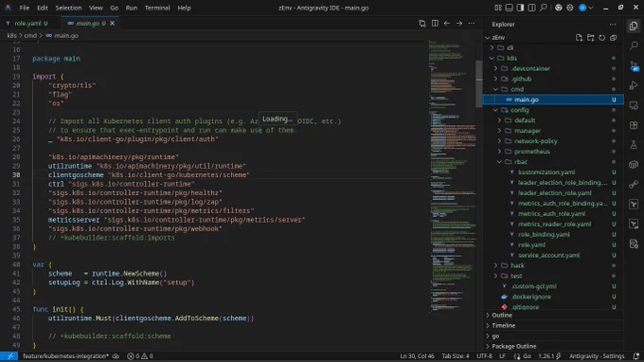Expand the prometheus folder
The image size is (644, 362).
coord(500,152)
